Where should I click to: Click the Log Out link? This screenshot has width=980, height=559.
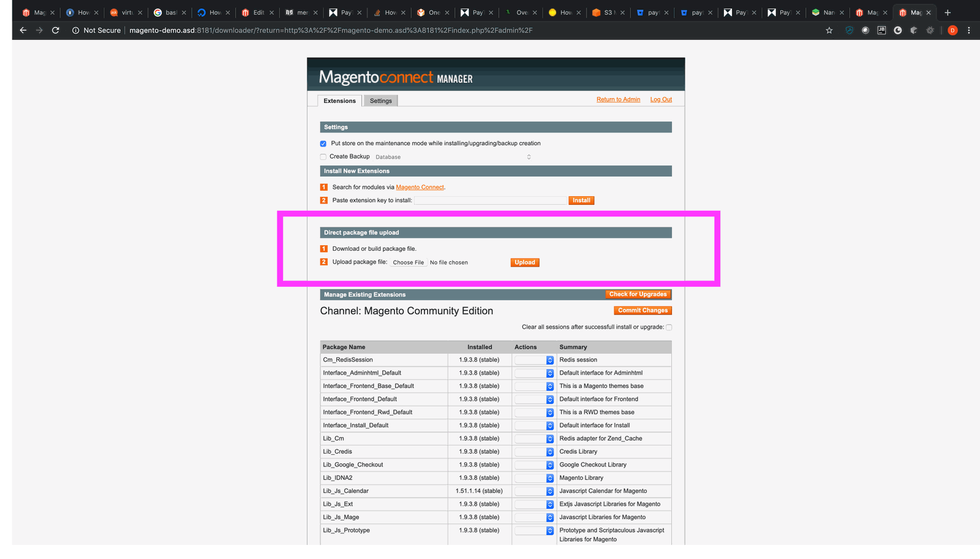(x=661, y=99)
